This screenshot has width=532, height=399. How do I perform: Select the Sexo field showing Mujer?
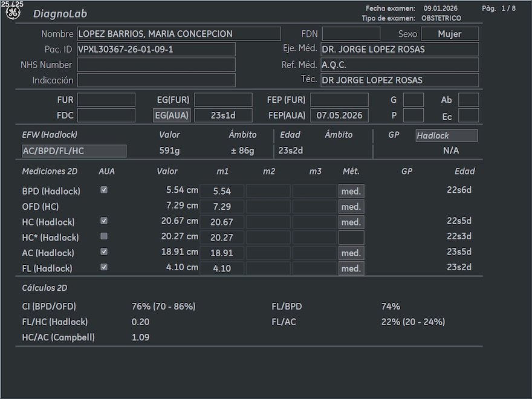pos(450,34)
